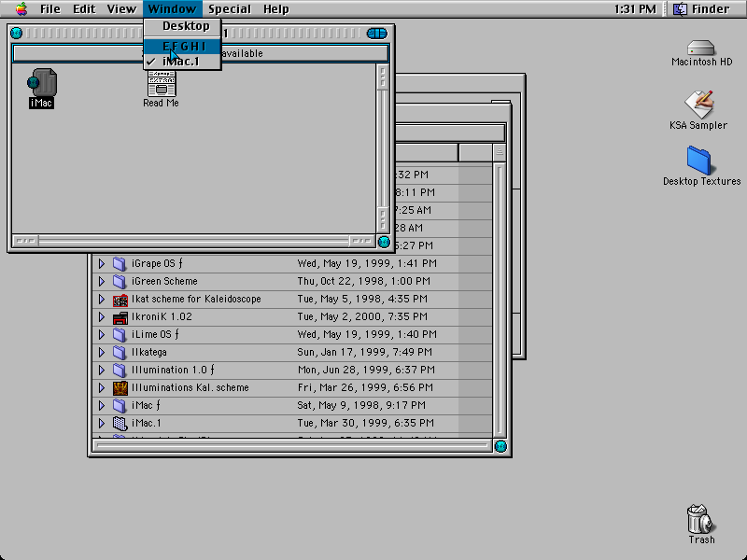Image resolution: width=747 pixels, height=560 pixels.
Task: Choose E F G H I window entry
Action: click(x=182, y=46)
